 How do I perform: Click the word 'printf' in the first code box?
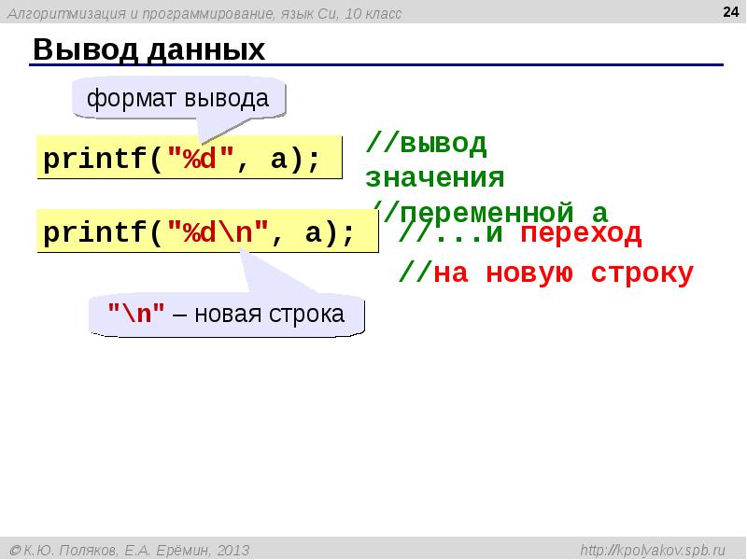point(92,159)
